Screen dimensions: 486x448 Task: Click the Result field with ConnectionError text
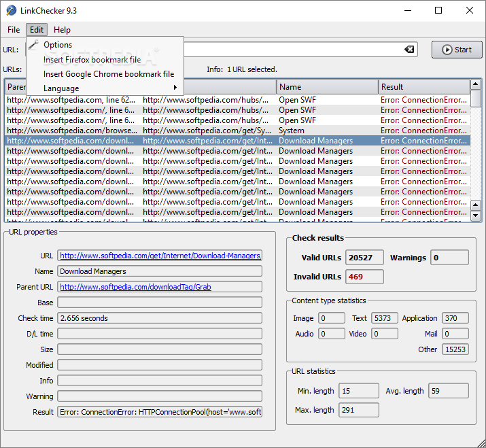(160, 412)
